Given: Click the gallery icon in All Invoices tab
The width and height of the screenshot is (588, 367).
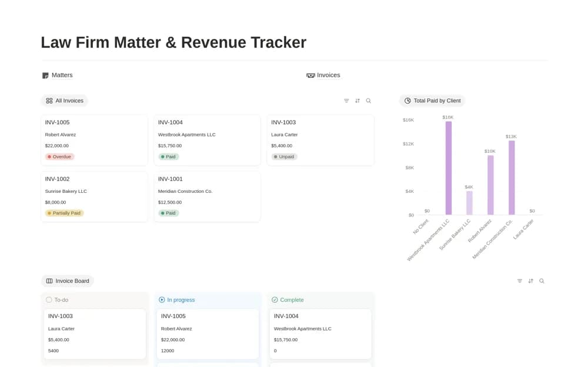Looking at the screenshot, I should click(x=49, y=101).
